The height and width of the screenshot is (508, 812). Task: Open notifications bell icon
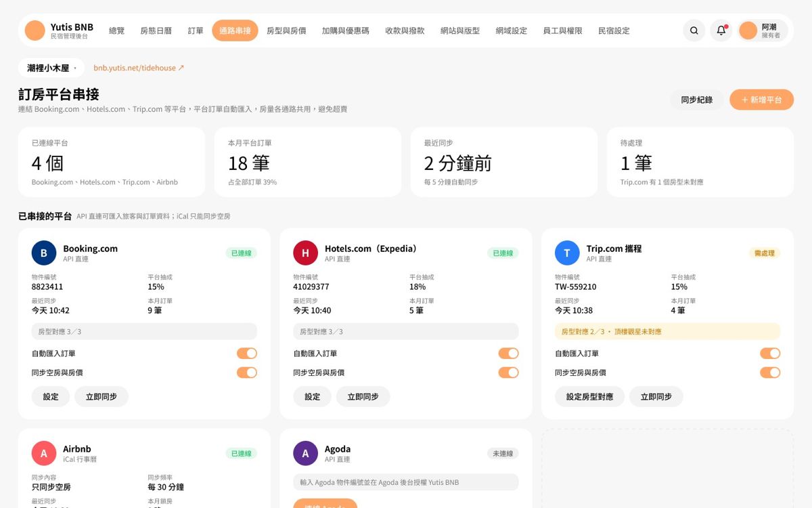point(721,30)
